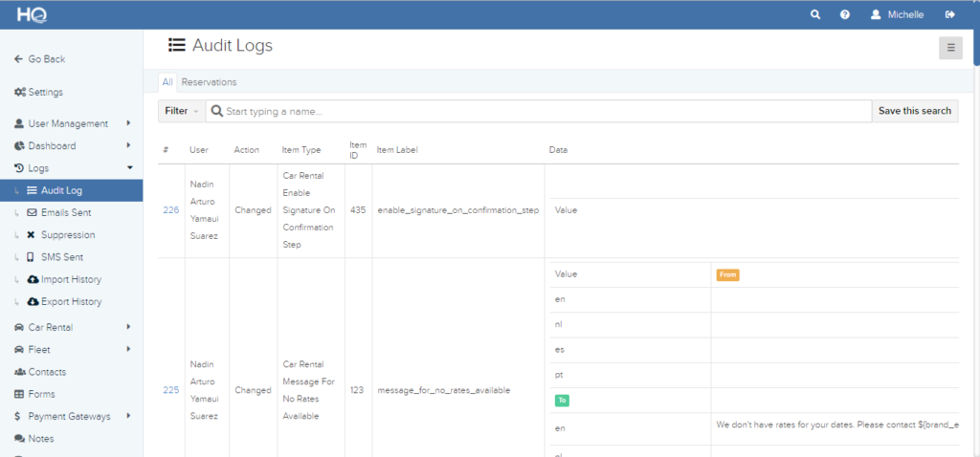Click item ID 123 cell

click(x=358, y=390)
